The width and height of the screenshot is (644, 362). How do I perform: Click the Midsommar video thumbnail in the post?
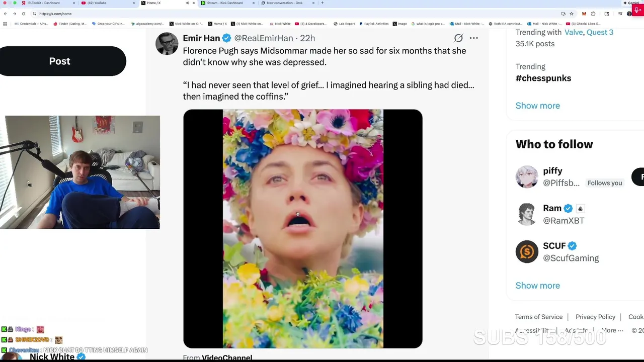(x=302, y=229)
